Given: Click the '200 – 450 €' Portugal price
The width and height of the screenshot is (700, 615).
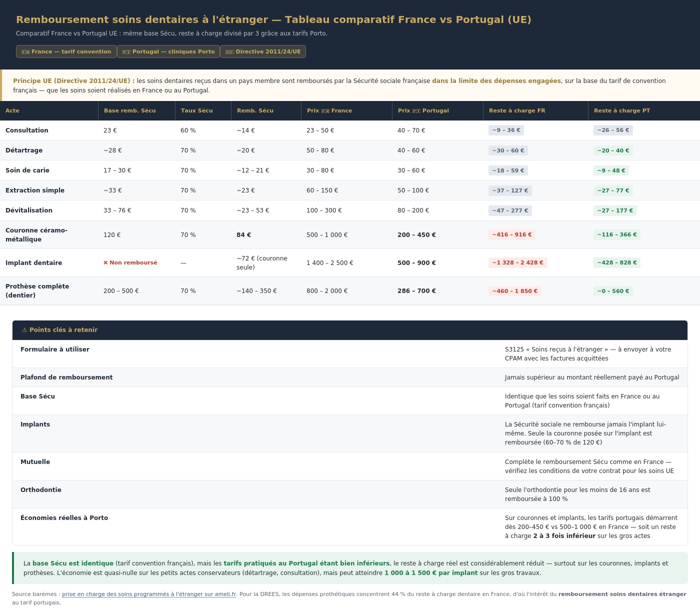Looking at the screenshot, I should pyautogui.click(x=416, y=235).
